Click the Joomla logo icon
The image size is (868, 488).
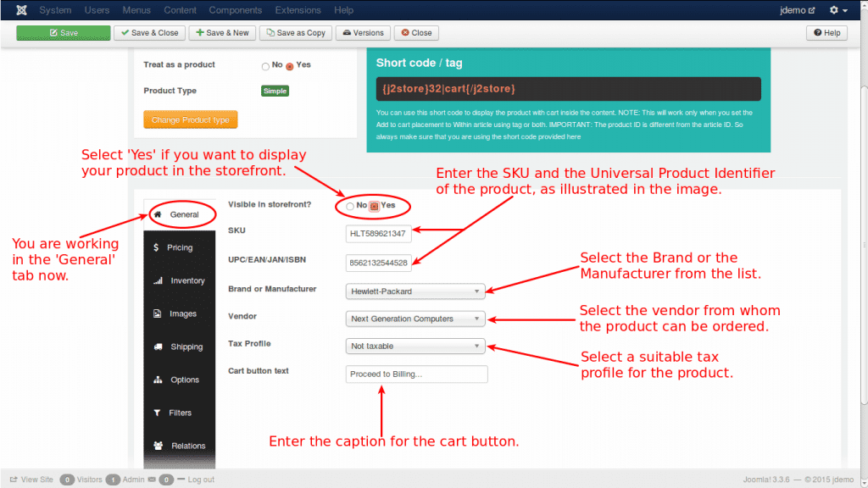20,9
